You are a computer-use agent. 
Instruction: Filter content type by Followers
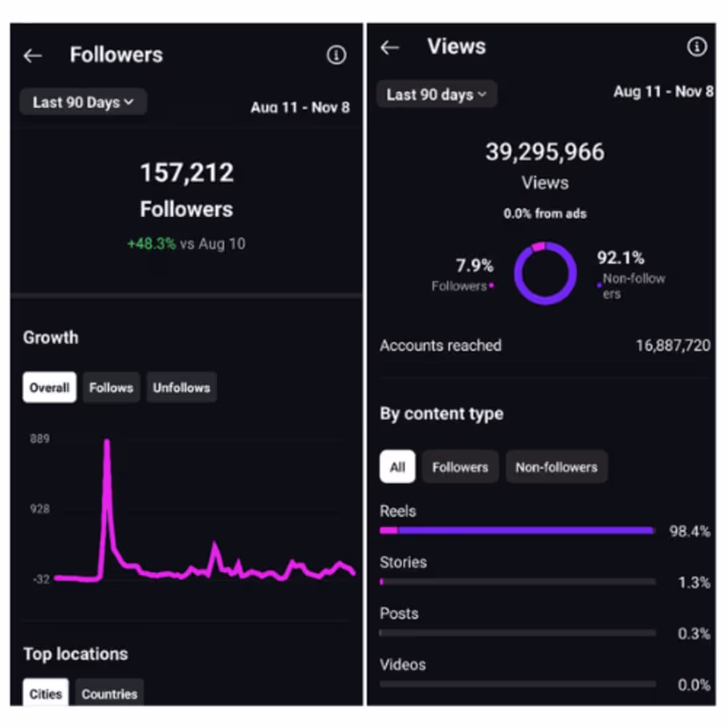[460, 467]
